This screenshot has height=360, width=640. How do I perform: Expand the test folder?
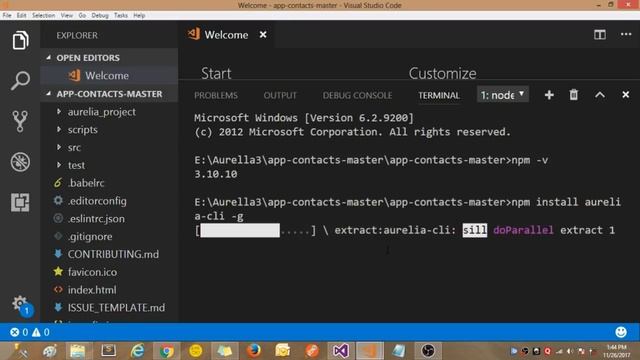click(x=109, y=165)
